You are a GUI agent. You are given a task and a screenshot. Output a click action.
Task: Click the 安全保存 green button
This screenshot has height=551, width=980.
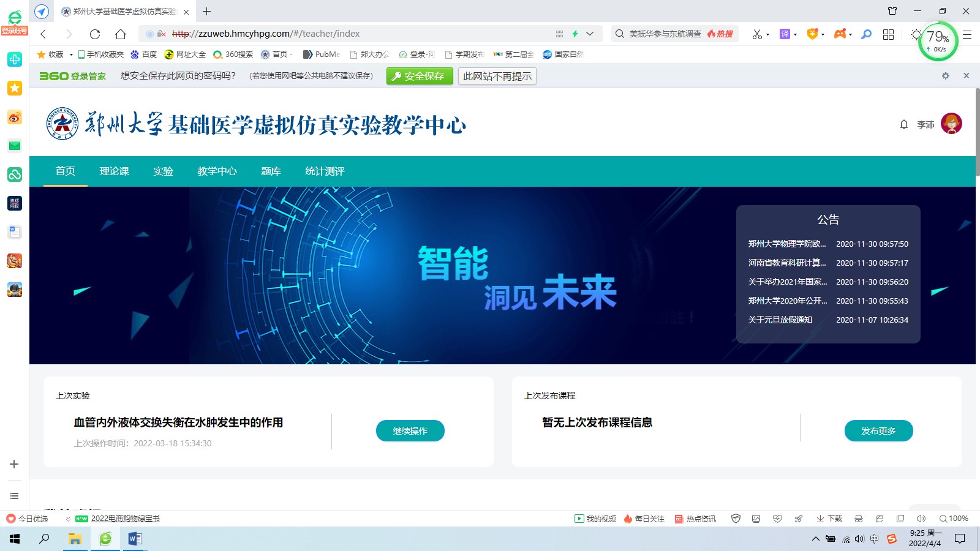pos(420,76)
